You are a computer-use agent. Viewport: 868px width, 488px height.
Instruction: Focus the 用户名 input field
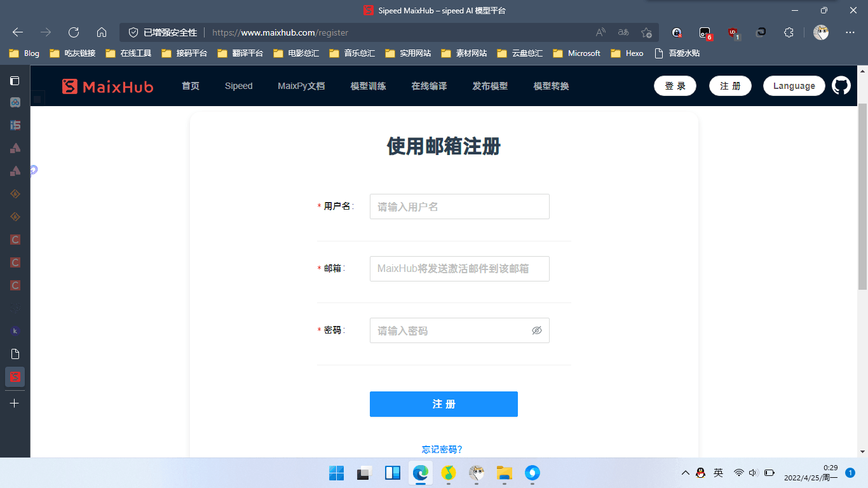459,207
